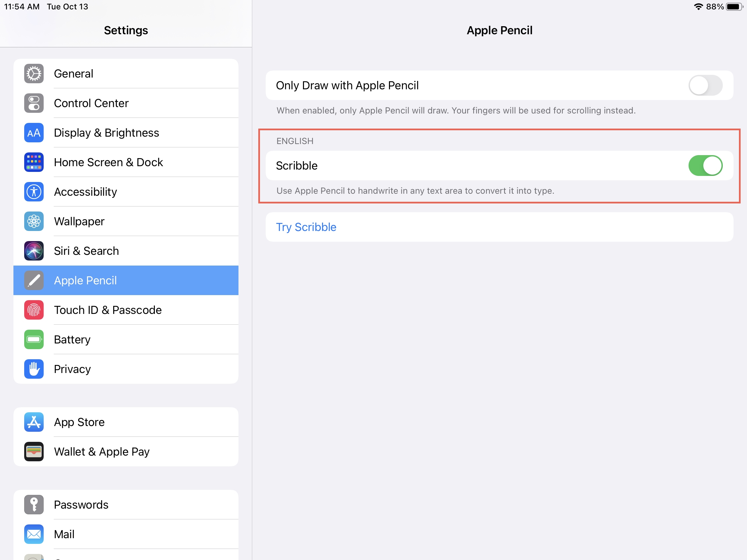Click the Apple Pencil page title
The height and width of the screenshot is (560, 747).
coord(499,30)
